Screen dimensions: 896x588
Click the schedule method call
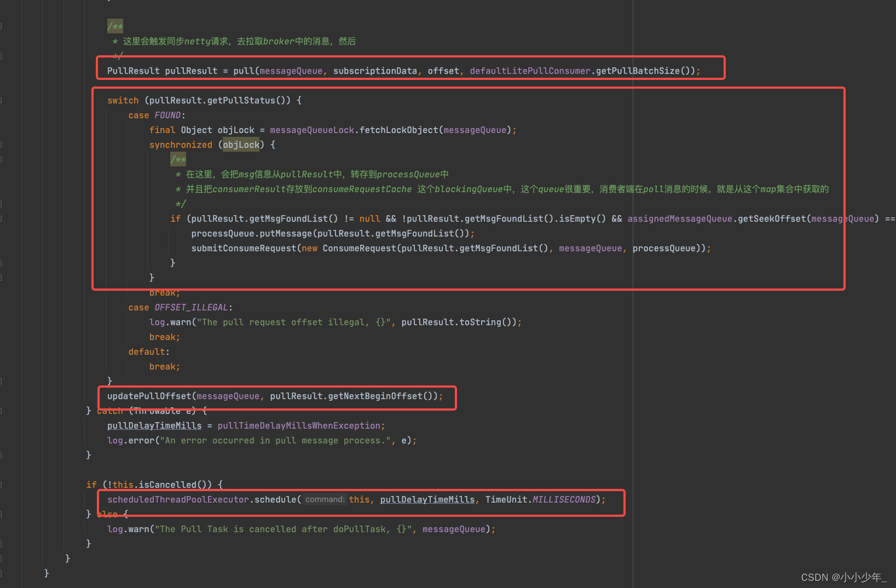tap(275, 499)
